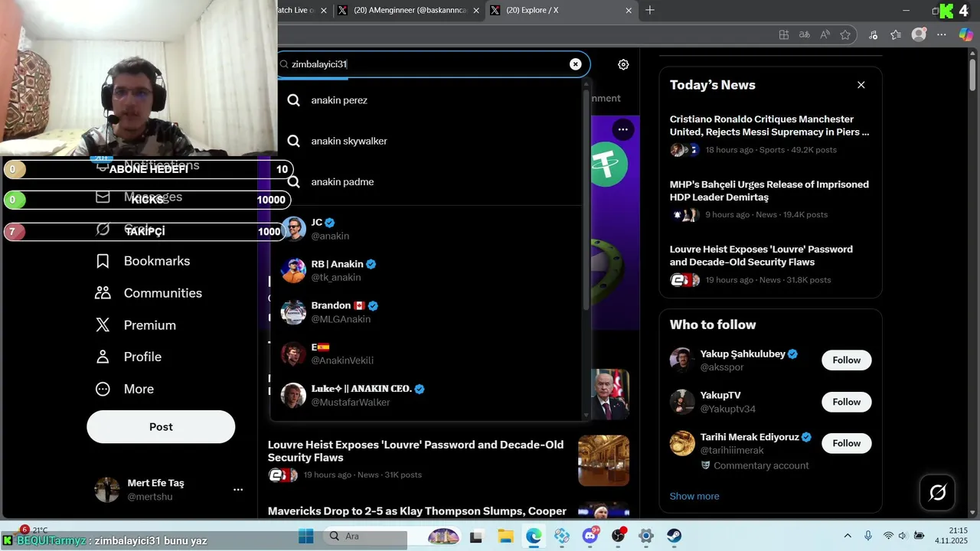Open Discord from taskbar
The height and width of the screenshot is (551, 980).
pyautogui.click(x=590, y=536)
